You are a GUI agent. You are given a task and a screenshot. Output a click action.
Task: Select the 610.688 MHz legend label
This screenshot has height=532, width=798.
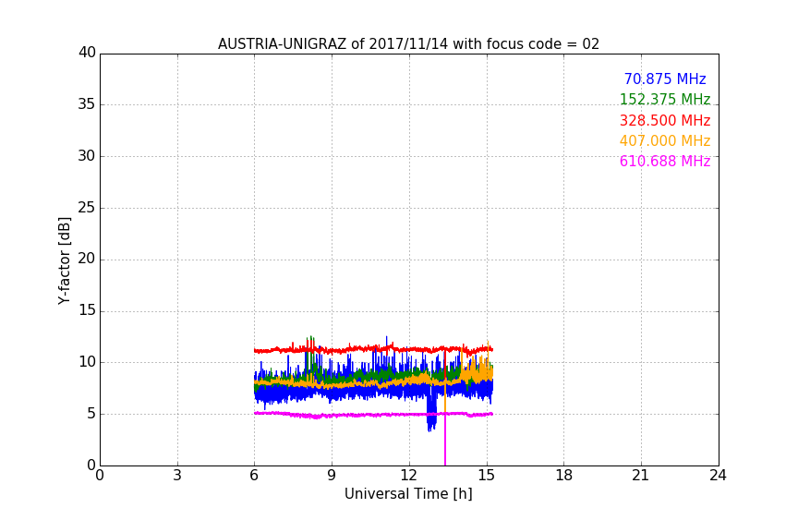point(665,161)
